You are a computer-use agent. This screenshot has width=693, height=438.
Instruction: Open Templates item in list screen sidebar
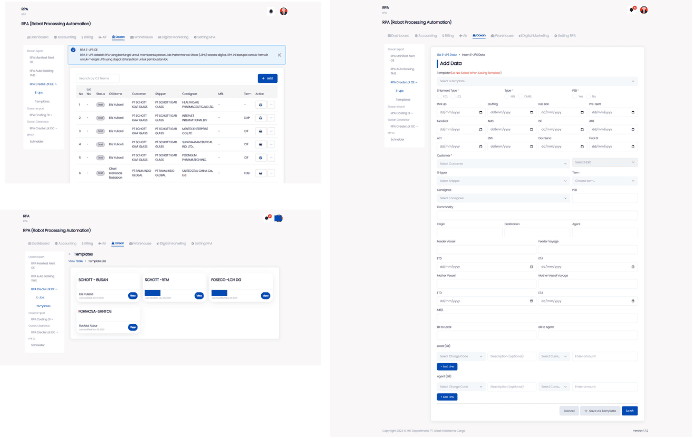click(x=42, y=102)
